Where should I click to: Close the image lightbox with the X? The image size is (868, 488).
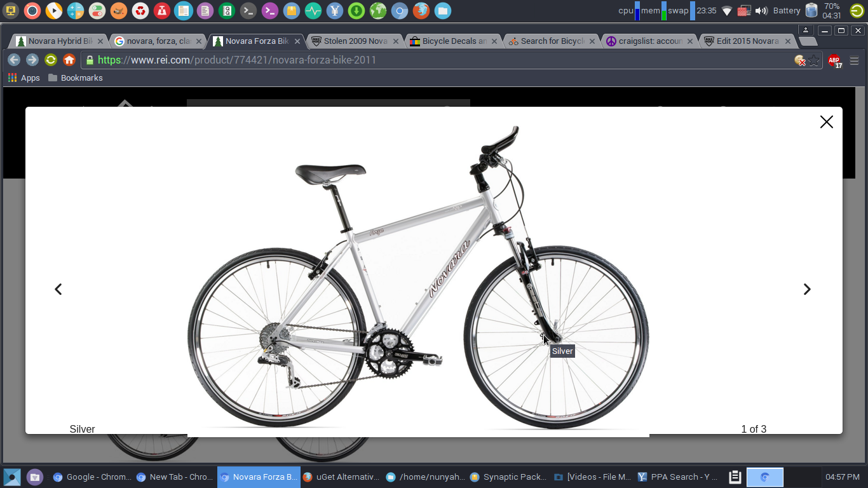(826, 122)
